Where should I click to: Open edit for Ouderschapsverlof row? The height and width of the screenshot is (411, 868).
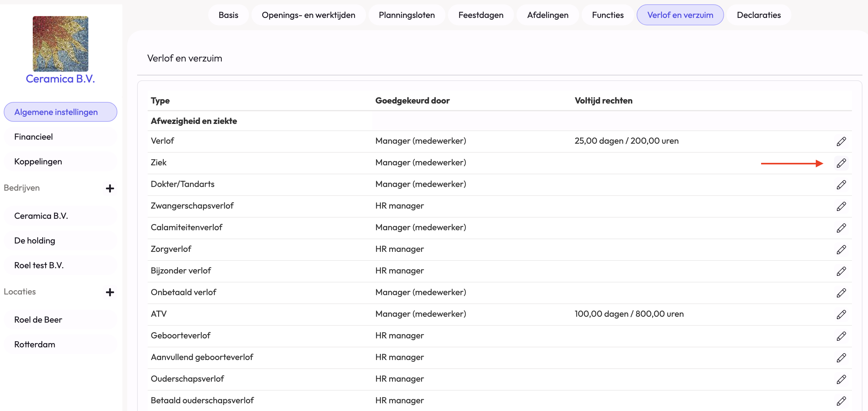841,379
